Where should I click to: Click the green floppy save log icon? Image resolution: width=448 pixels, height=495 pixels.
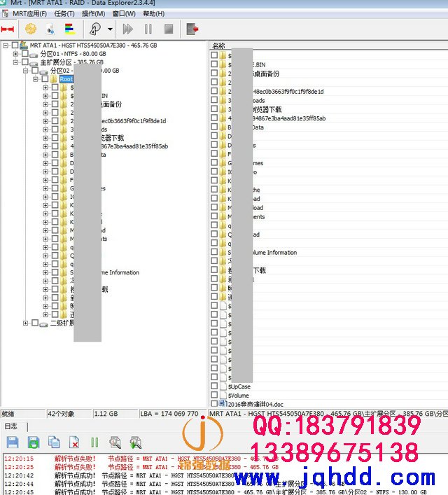click(x=34, y=442)
